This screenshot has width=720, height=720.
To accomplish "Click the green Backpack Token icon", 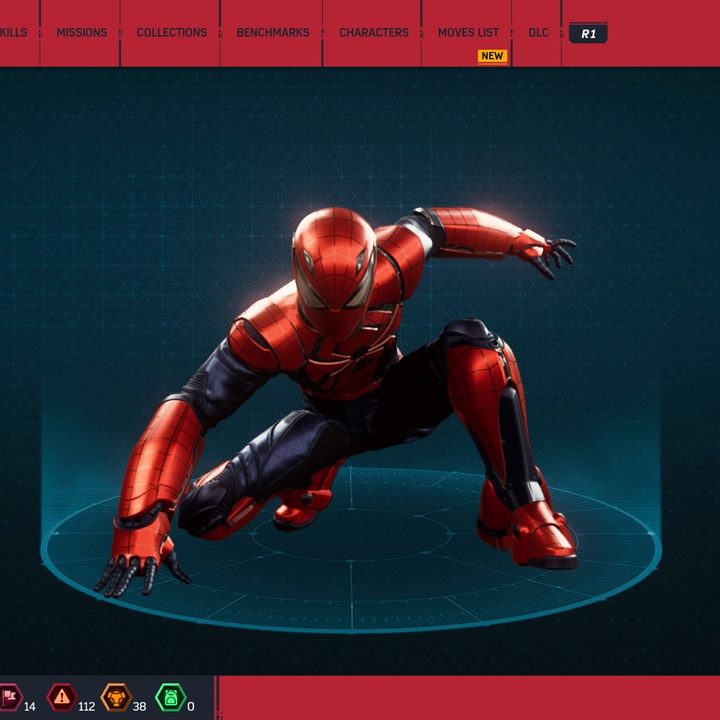I will click(170, 698).
